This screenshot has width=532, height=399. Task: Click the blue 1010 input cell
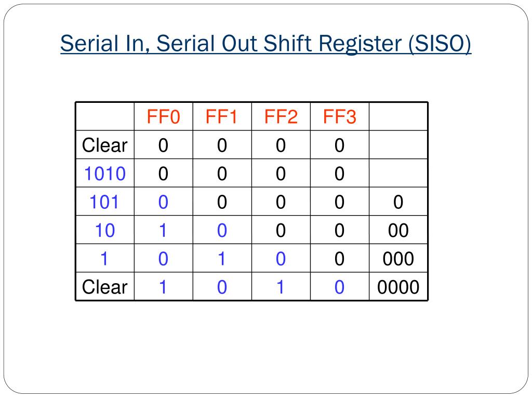pos(105,174)
